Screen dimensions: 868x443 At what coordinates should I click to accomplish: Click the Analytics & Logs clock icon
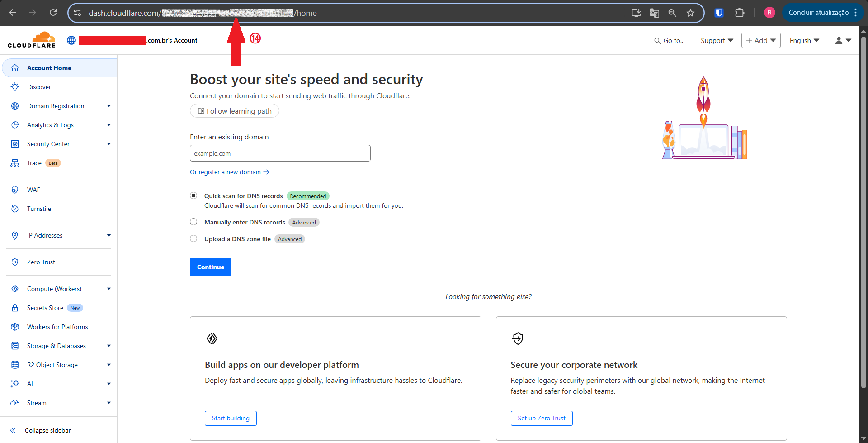[15, 125]
